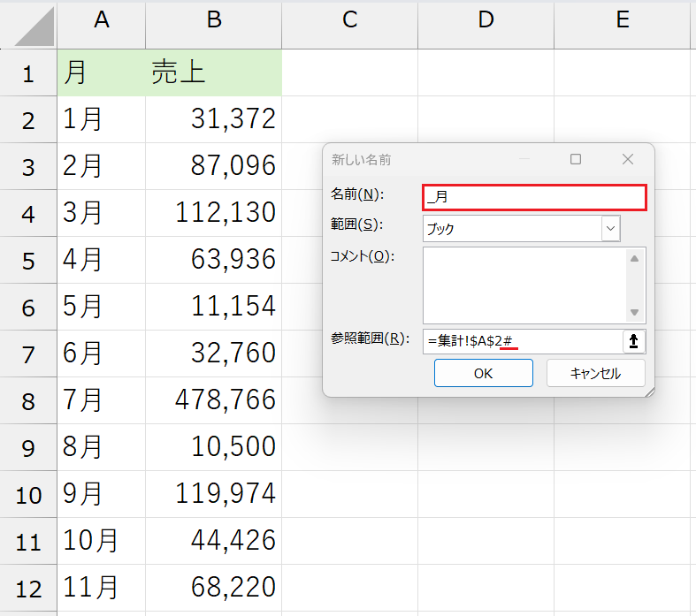Select column E header
This screenshot has width=696, height=616.
pyautogui.click(x=623, y=25)
